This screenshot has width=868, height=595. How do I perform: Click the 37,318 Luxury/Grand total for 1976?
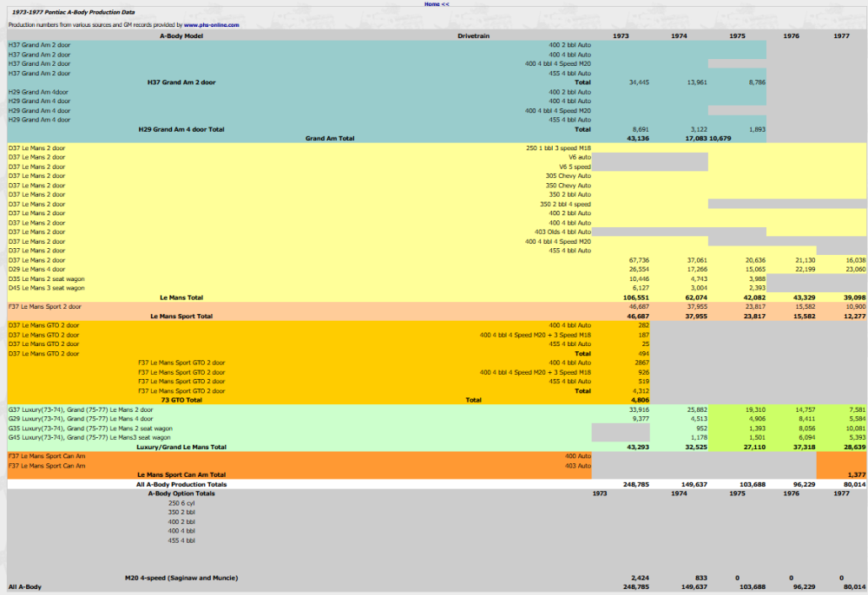805,447
